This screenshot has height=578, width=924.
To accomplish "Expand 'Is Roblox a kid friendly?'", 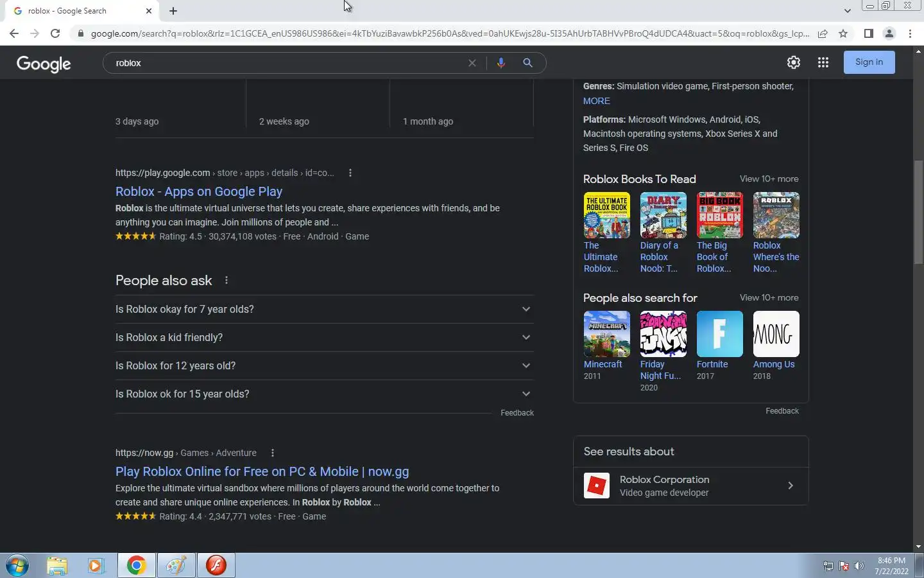I will pos(324,337).
